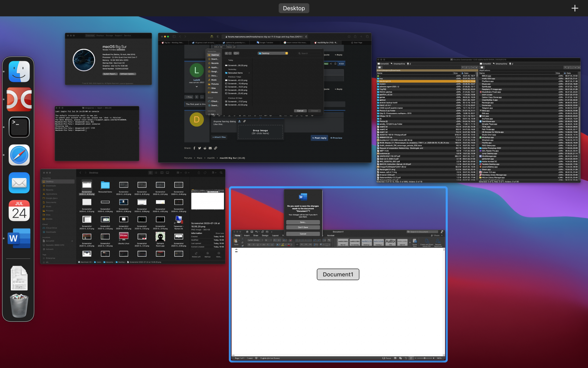Toggle Bold formatting in Word ribbon
This screenshot has height=368, width=588.
tap(249, 245)
